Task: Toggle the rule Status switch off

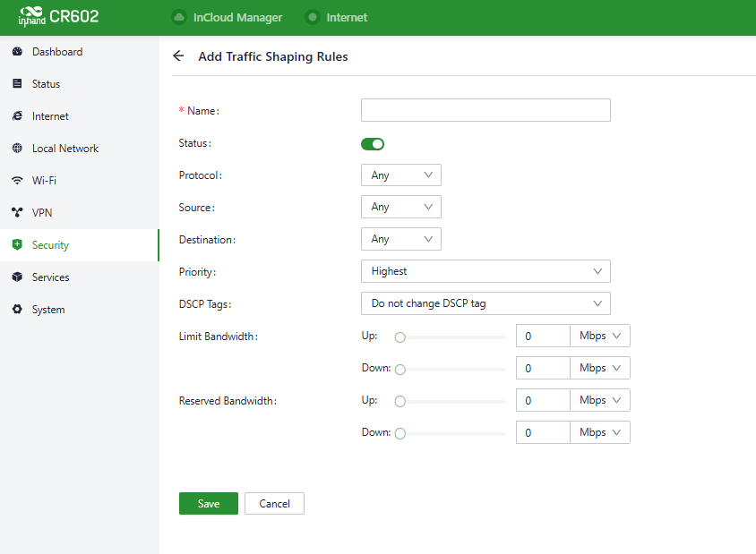Action: coord(373,144)
